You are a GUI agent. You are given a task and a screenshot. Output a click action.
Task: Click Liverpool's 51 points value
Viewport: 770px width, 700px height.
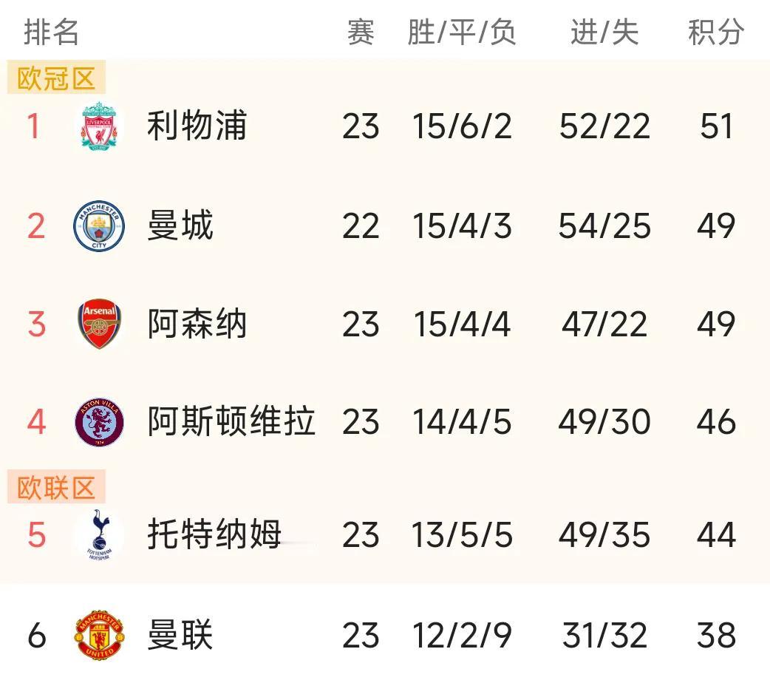717,126
